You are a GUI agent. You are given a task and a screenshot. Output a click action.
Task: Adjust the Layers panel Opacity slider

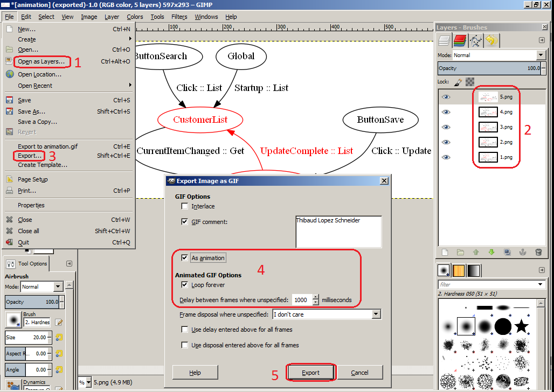(490, 68)
